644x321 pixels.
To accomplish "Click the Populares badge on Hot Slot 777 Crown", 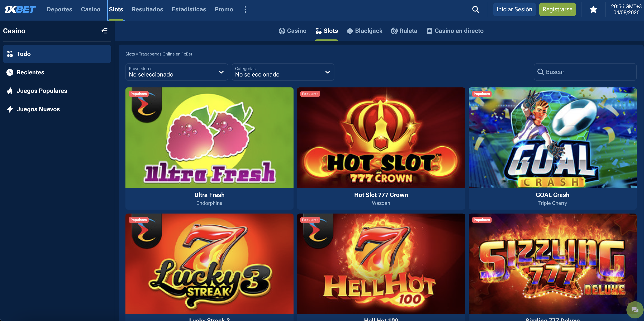I will point(310,94).
